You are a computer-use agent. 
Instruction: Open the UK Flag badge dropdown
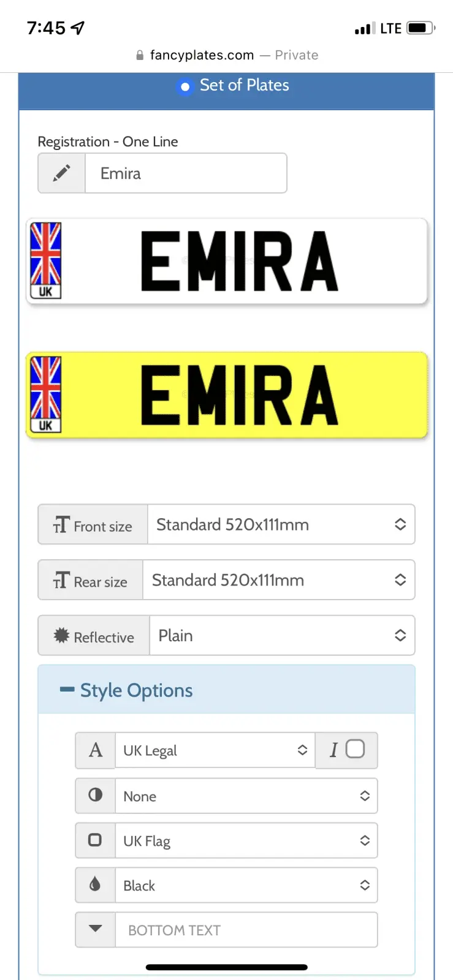tap(246, 841)
